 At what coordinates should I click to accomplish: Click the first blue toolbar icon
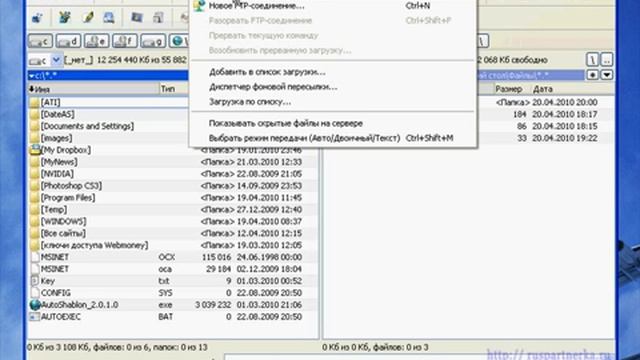[38, 18]
